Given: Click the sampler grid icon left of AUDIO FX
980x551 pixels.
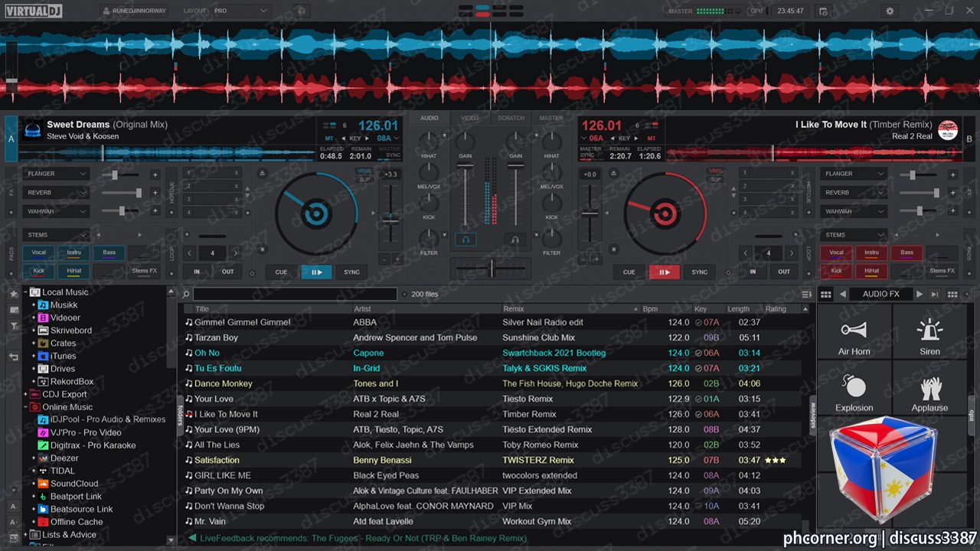Looking at the screenshot, I should (x=825, y=294).
